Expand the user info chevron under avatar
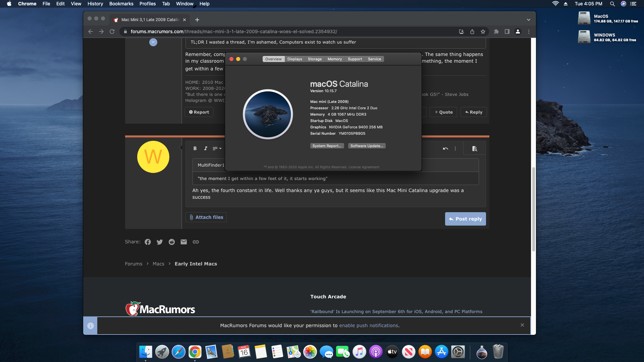Screen dimensions: 644x362 [x=153, y=42]
